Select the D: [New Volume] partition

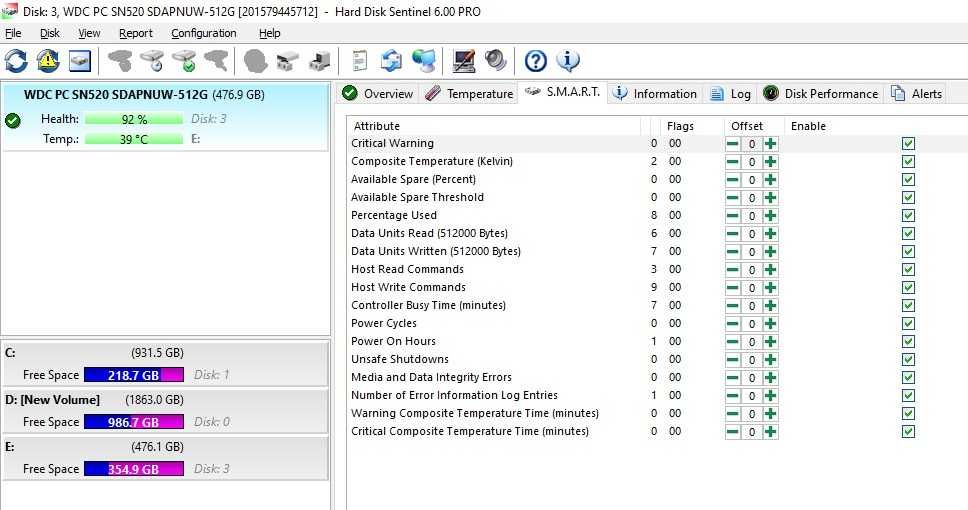point(165,411)
